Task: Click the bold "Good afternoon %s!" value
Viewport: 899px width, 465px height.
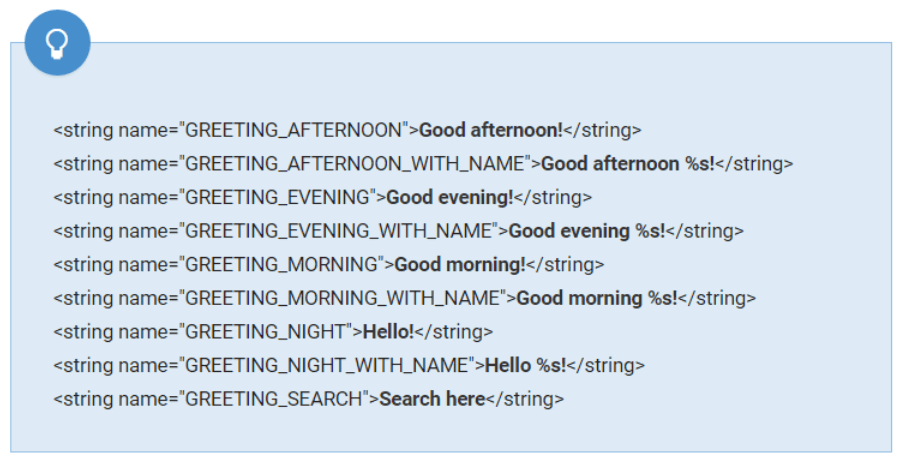Action: [x=628, y=164]
